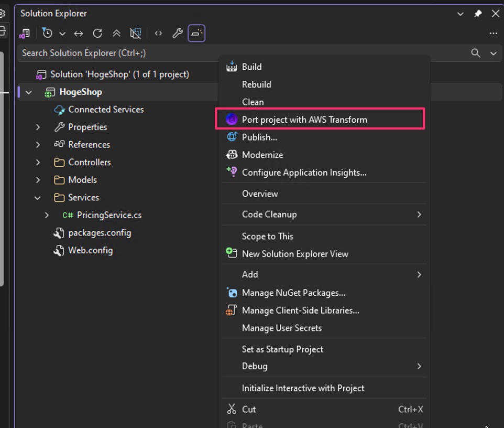Click the packages.config file icon
504x428 pixels.
[59, 233]
